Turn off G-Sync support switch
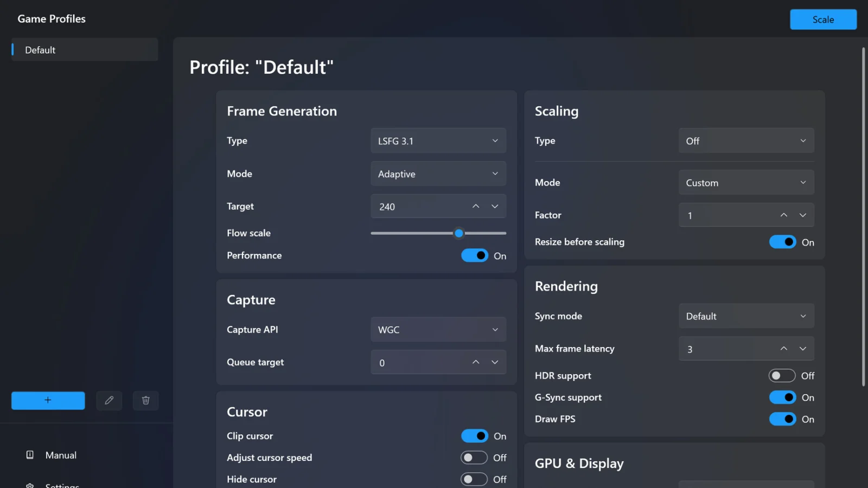The height and width of the screenshot is (488, 868). coord(783,397)
